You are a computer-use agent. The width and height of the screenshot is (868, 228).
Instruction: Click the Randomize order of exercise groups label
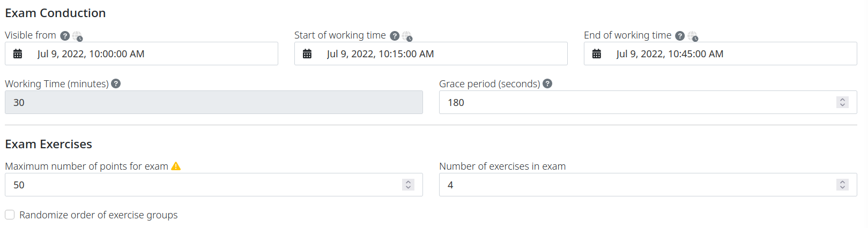(x=99, y=215)
